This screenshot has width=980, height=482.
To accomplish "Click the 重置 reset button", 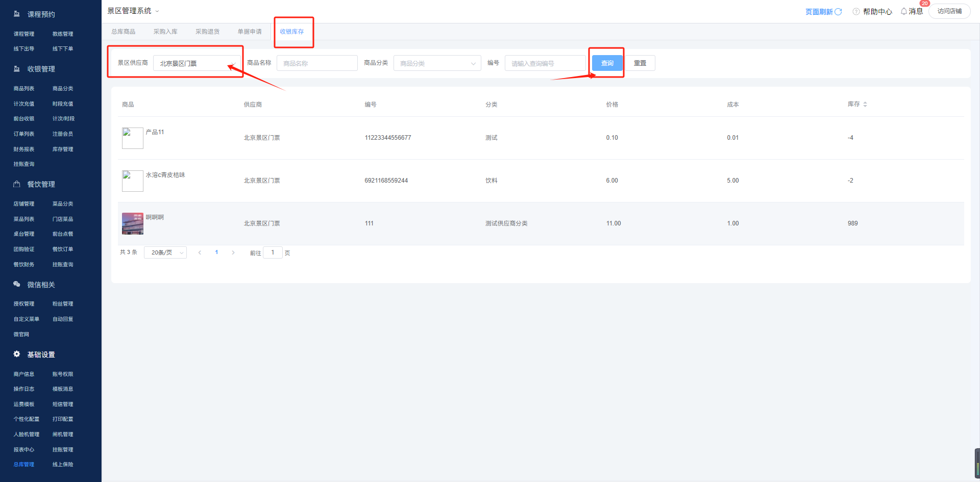I will [x=640, y=63].
